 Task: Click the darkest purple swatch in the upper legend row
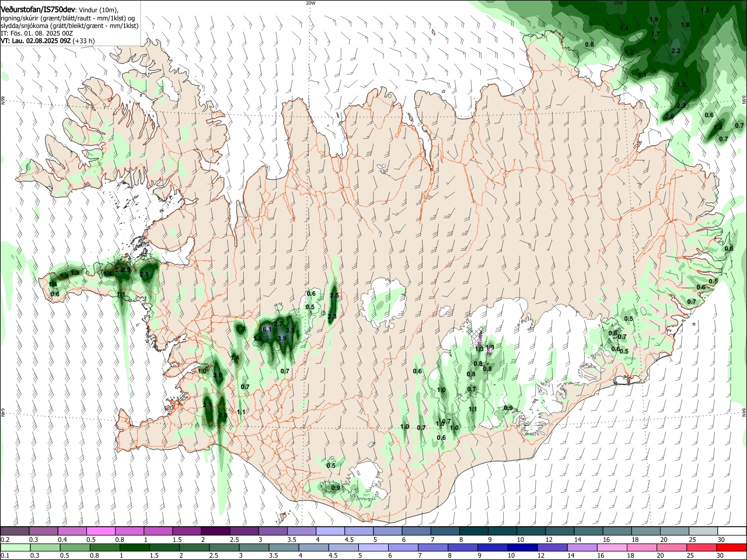tap(215, 531)
